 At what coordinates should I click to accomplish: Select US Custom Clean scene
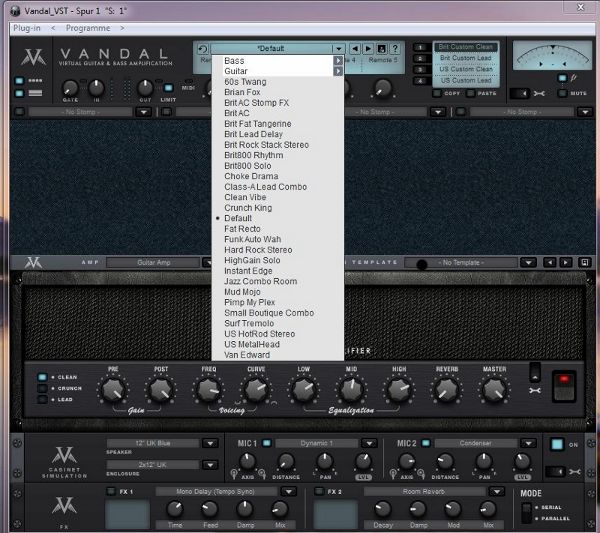coord(466,69)
